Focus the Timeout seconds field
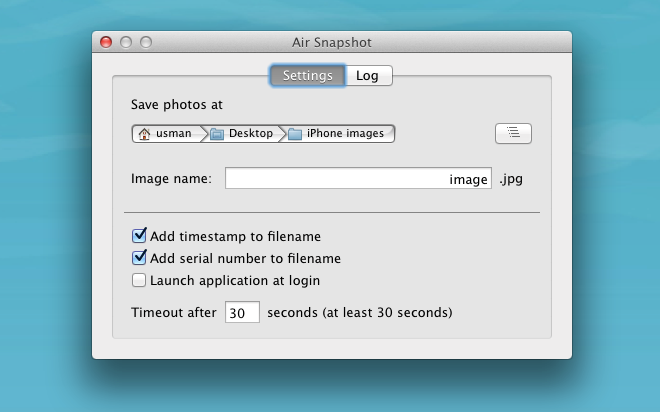This screenshot has width=660, height=412. click(x=242, y=312)
